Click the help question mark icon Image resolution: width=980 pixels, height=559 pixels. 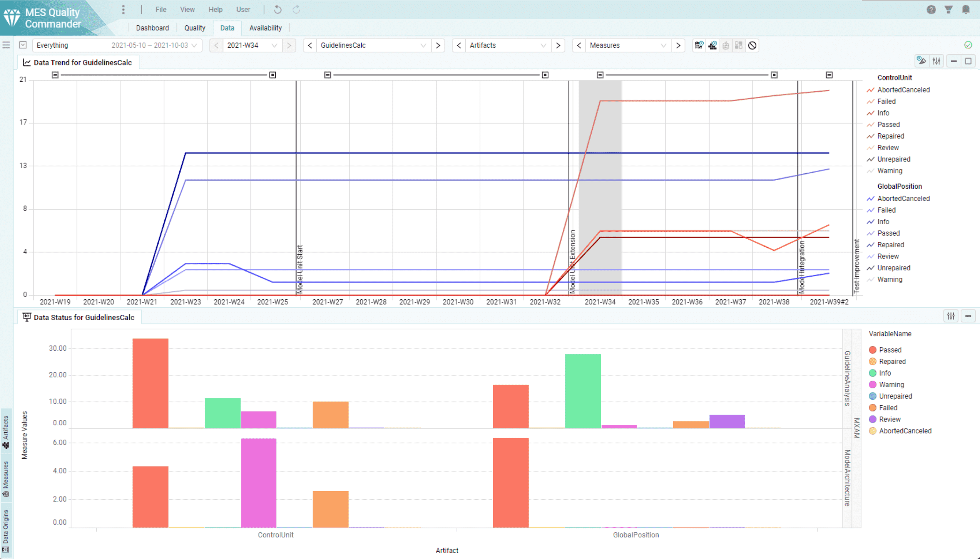click(931, 10)
